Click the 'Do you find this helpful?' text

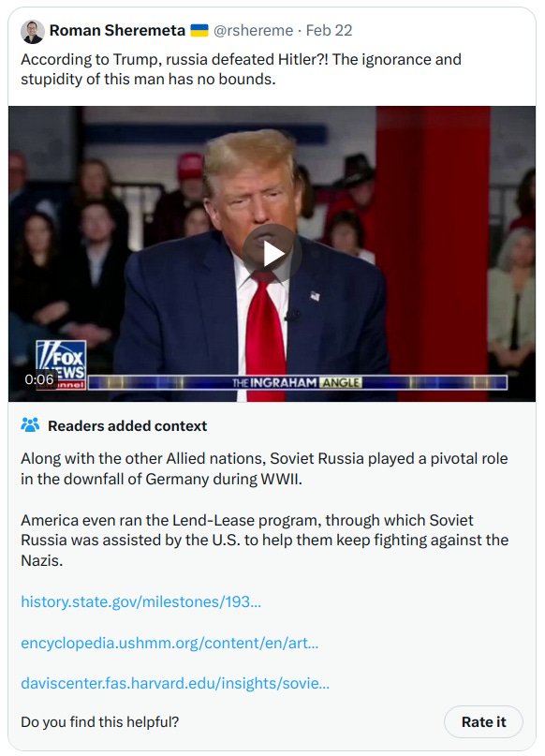100,721
